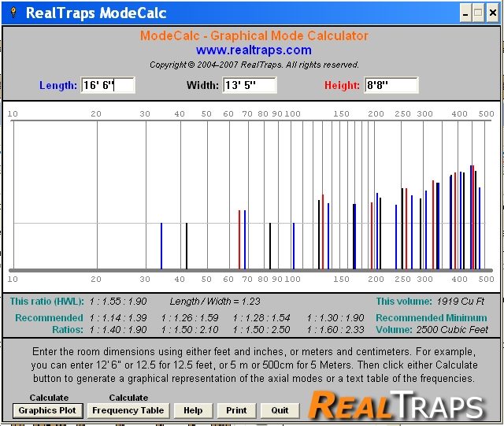Click the Frequency Table calculate button
Viewport: 504px width, 426px height.
point(128,410)
